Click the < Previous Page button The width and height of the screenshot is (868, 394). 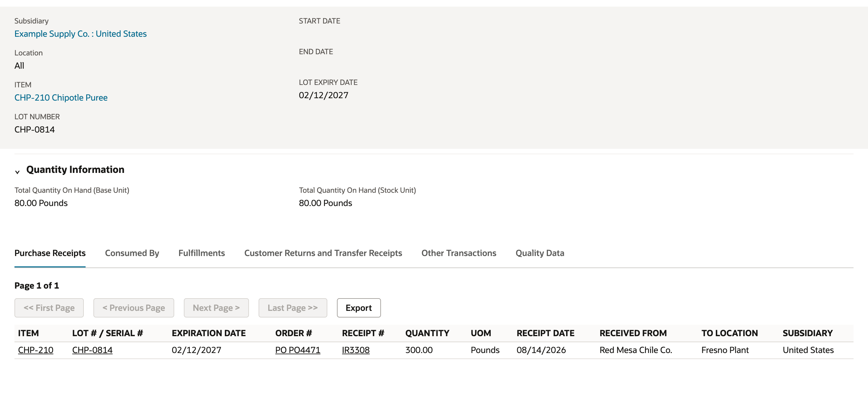click(134, 308)
